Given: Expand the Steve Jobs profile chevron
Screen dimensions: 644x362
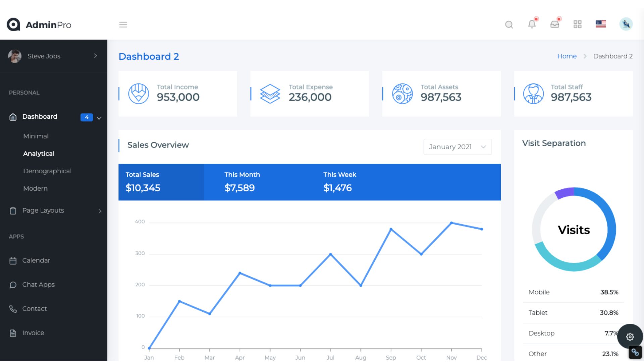Looking at the screenshot, I should pyautogui.click(x=96, y=56).
